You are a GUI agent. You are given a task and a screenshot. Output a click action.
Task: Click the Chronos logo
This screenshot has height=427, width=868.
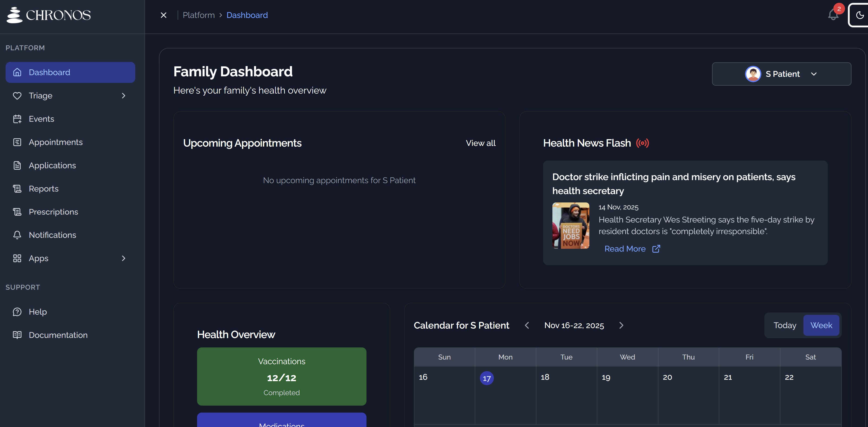pos(49,15)
